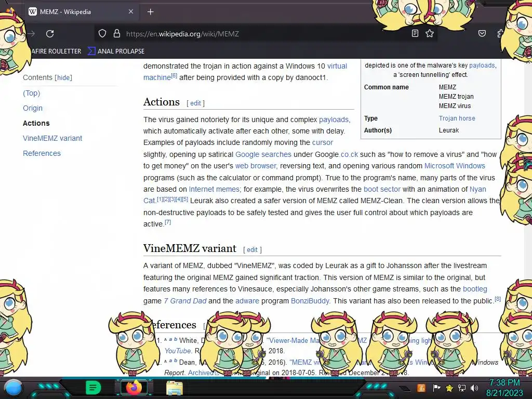Viewport: 532px width, 399px height.
Task: Open Viewer-Made Ma… reference title link
Action: pyautogui.click(x=293, y=340)
